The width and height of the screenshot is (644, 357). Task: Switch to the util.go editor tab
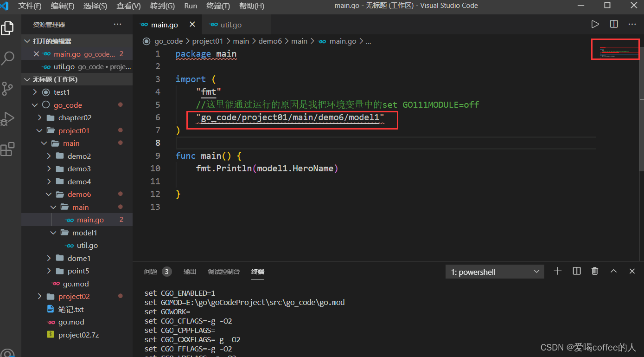pyautogui.click(x=236, y=25)
